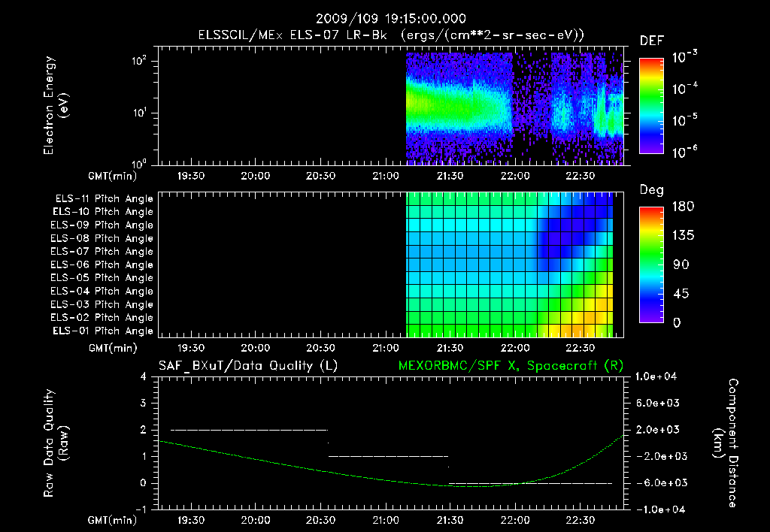Click the electron spectrogram data region
Screen dimensions: 770x532
coord(514,108)
